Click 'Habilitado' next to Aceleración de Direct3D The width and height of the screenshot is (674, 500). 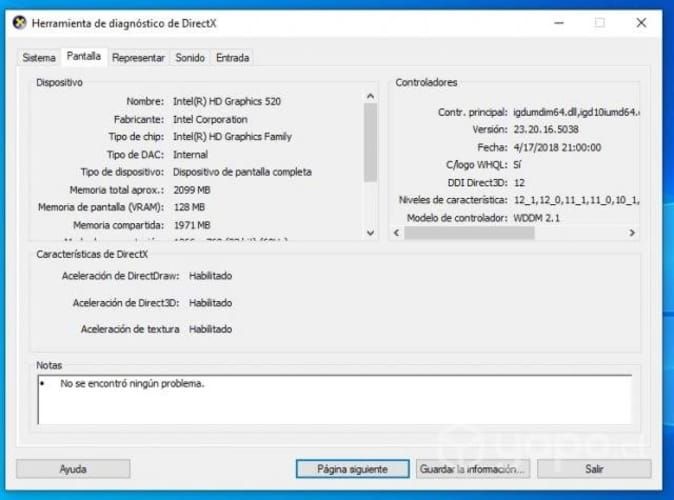pyautogui.click(x=210, y=303)
